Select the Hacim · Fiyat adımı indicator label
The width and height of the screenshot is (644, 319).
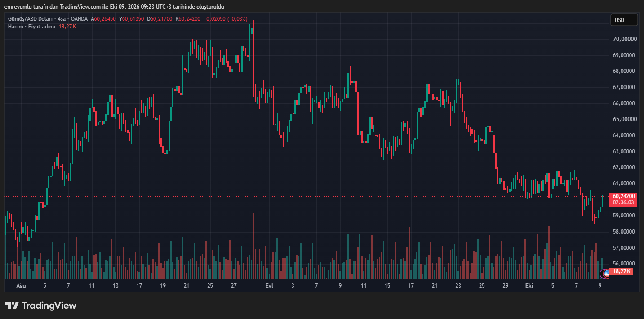point(31,27)
